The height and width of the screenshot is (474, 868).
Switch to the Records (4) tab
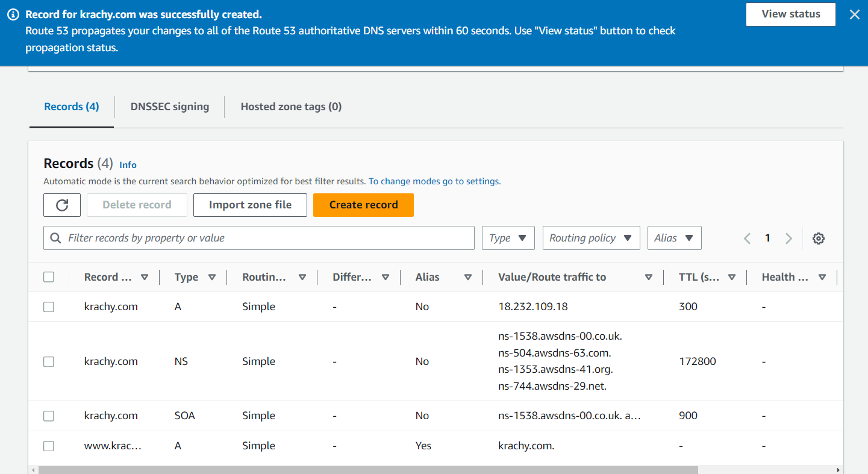pos(72,107)
